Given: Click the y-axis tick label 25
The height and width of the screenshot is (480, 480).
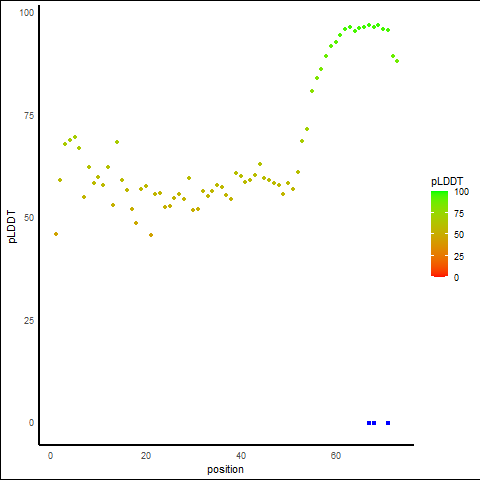Looking at the screenshot, I should 29,320.
